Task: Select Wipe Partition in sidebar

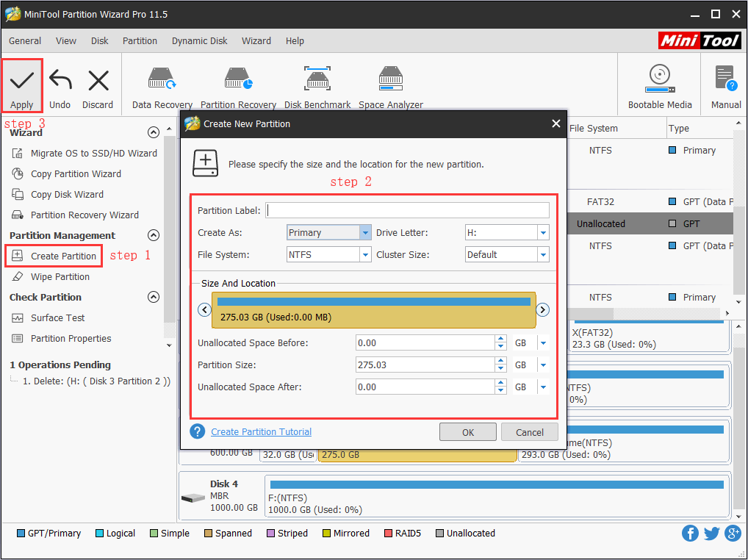Action: pos(50,276)
